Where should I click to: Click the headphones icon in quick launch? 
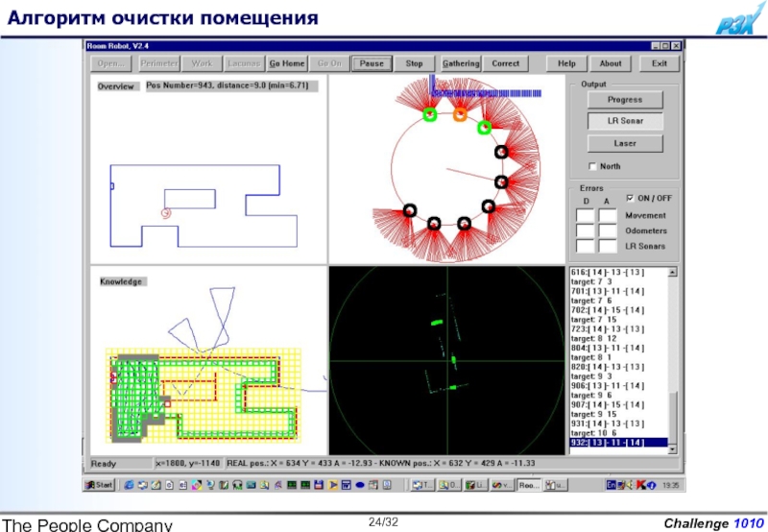(x=237, y=485)
